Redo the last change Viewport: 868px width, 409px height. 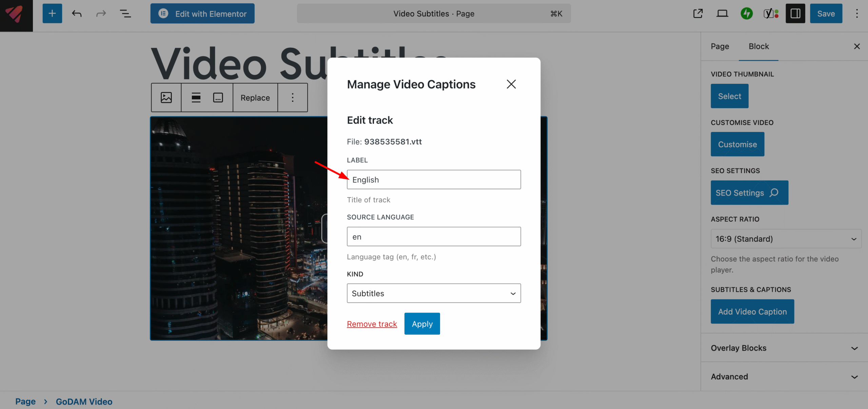point(101,13)
